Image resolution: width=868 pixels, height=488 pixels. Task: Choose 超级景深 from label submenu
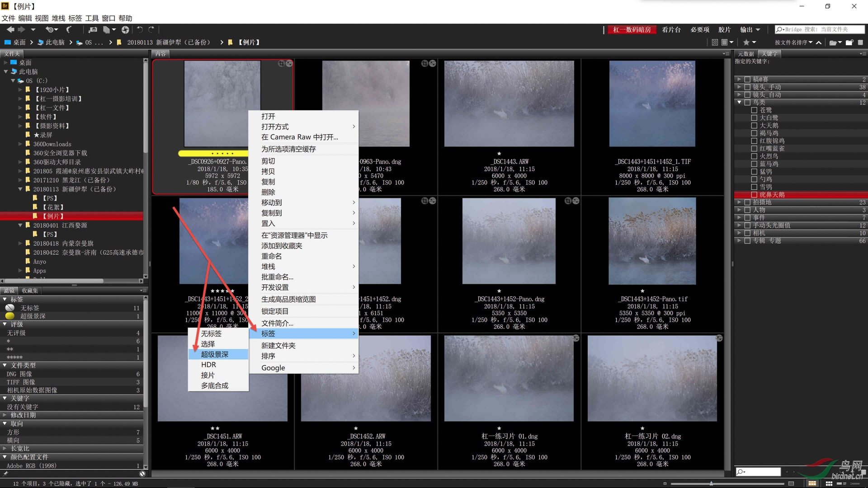point(215,354)
